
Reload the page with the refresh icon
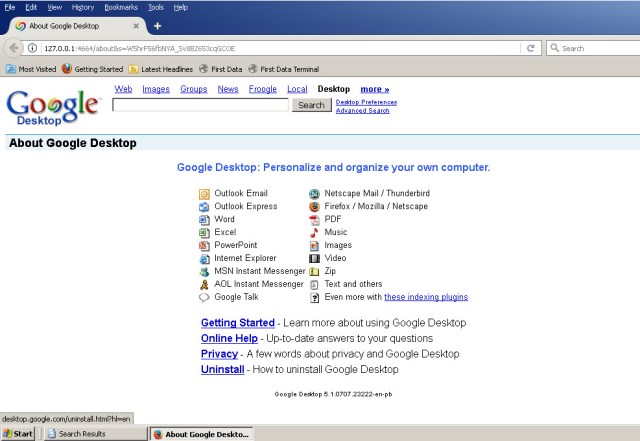coord(531,48)
